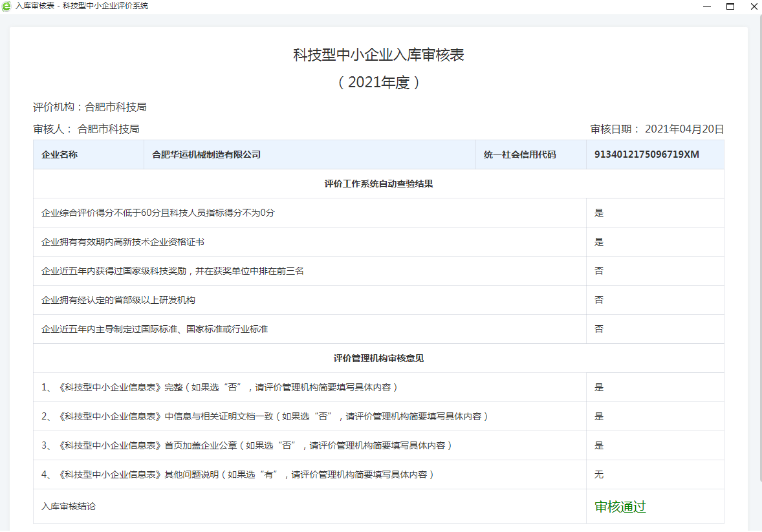This screenshot has width=762, height=532.
Task: Click the 否 value for the national award row
Action: tap(598, 271)
